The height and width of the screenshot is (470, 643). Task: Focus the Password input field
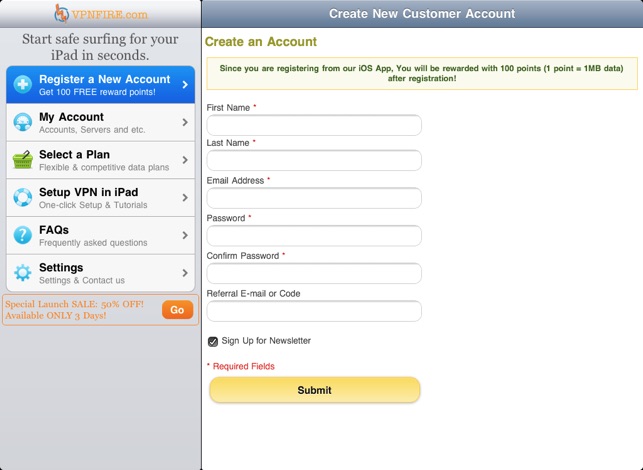coord(314,236)
